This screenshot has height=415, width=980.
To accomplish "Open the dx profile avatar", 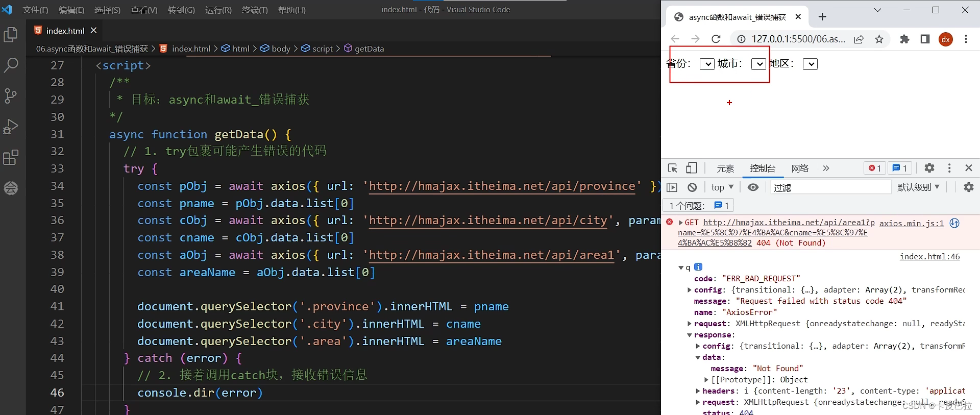I will (x=946, y=39).
